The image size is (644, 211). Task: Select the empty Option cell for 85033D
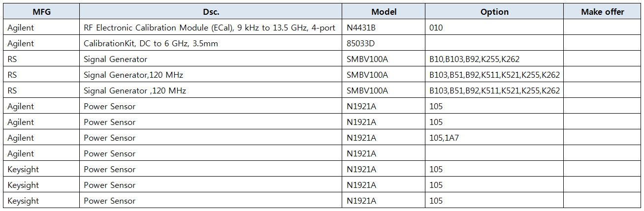tap(494, 43)
